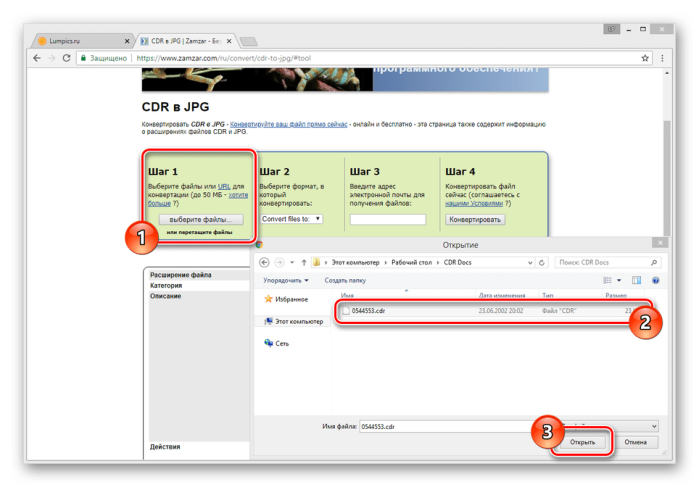Open the 'нашими Условиями' link

pyautogui.click(x=474, y=203)
